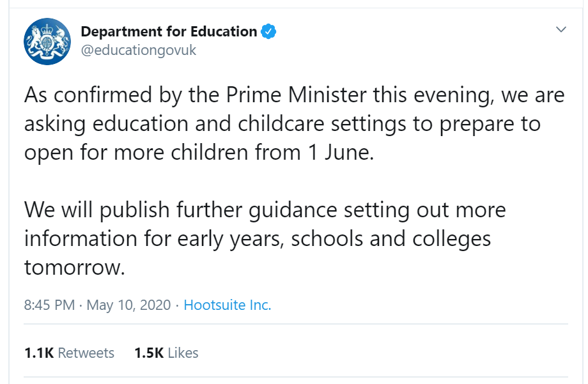Click the word Retweets label

tap(86, 353)
